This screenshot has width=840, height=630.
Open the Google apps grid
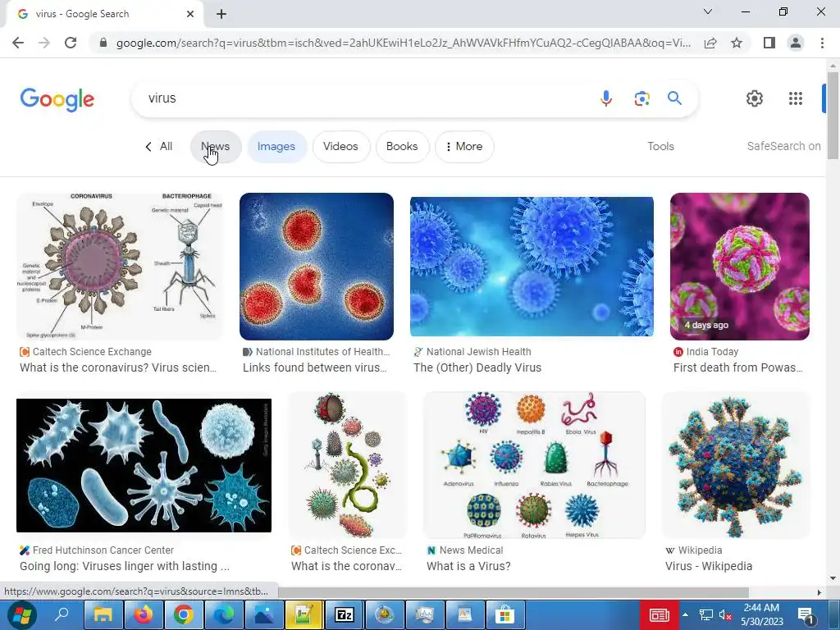click(x=796, y=98)
